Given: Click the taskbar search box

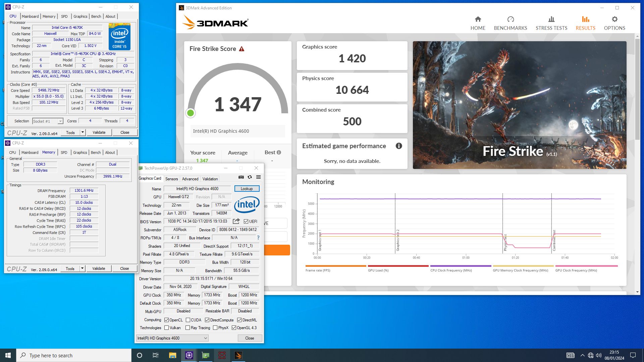Looking at the screenshot, I should (74, 355).
